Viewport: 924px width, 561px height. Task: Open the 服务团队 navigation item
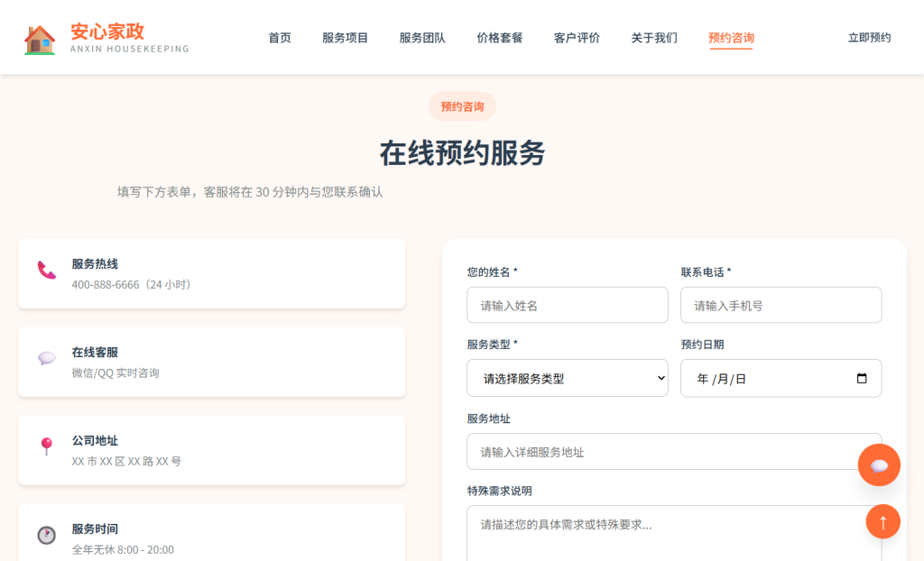pyautogui.click(x=422, y=38)
